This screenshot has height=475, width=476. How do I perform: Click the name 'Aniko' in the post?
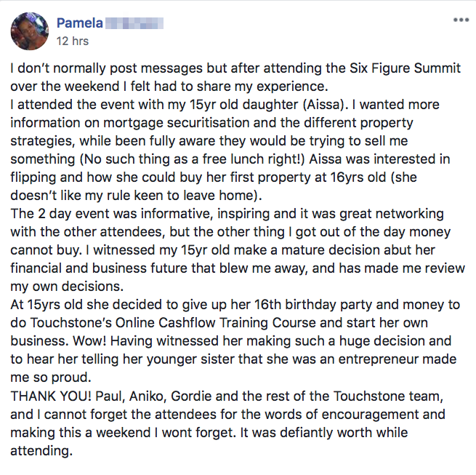[x=147, y=396]
